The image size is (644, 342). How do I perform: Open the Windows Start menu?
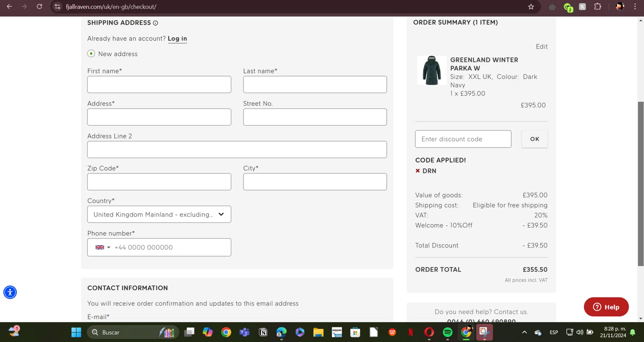[x=76, y=332]
